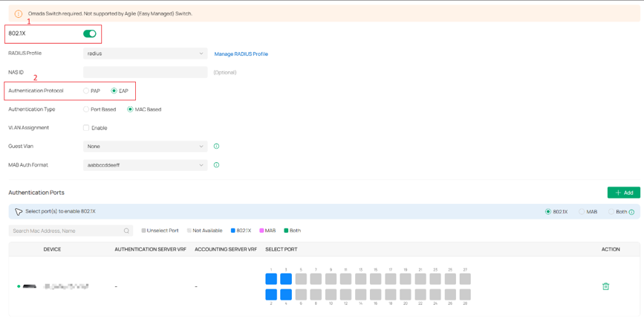Viewport: 644px width, 325px height.
Task: Choose MAC Based authentication type
Action: [x=130, y=109]
